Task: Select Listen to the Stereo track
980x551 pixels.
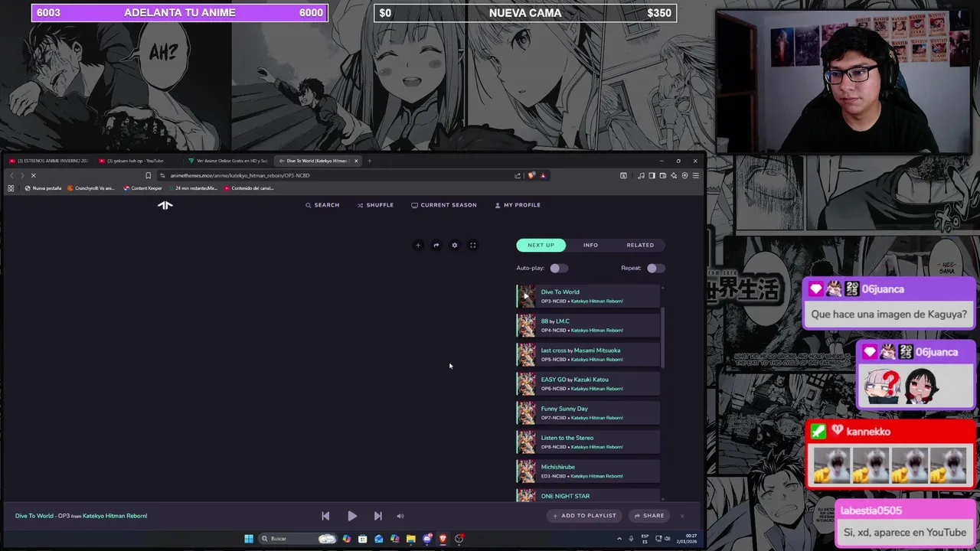Action: pyautogui.click(x=588, y=442)
